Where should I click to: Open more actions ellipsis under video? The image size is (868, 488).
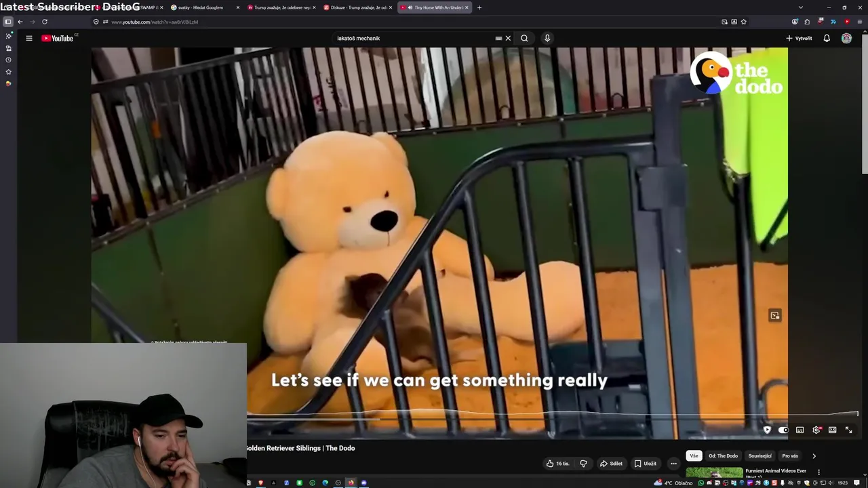pyautogui.click(x=673, y=464)
